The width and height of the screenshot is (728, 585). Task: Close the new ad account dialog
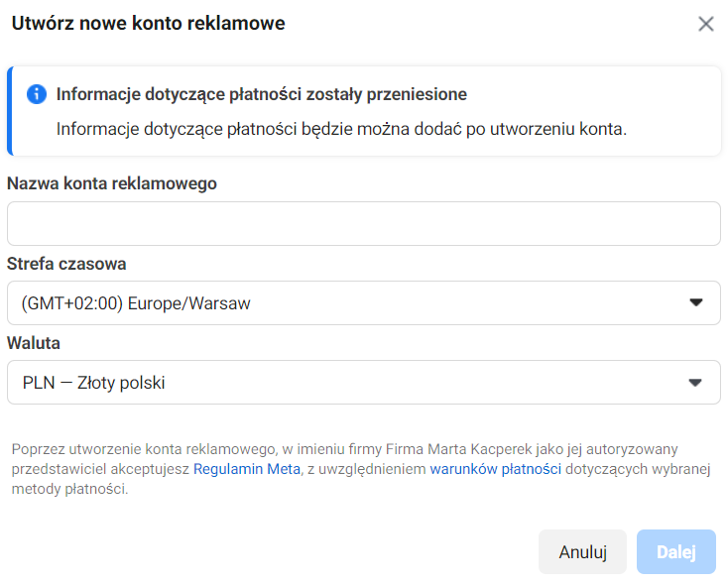705,24
